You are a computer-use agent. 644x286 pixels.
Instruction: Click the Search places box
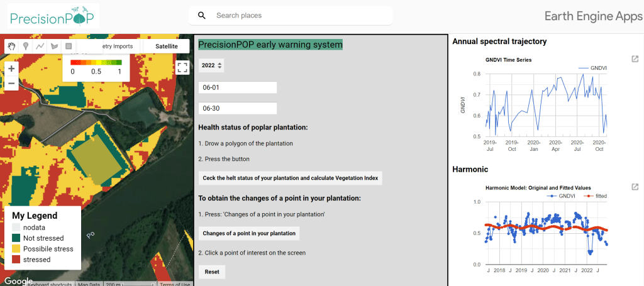296,16
